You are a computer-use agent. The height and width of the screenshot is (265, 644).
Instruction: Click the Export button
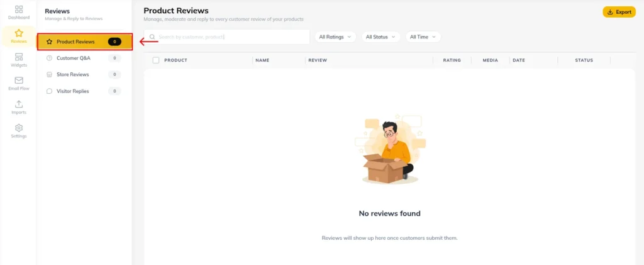point(619,12)
